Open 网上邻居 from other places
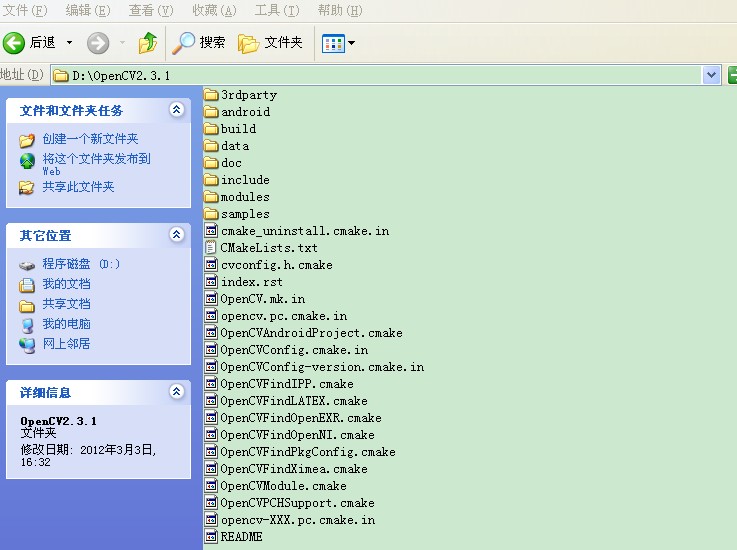Image resolution: width=737 pixels, height=550 pixels. [66, 344]
